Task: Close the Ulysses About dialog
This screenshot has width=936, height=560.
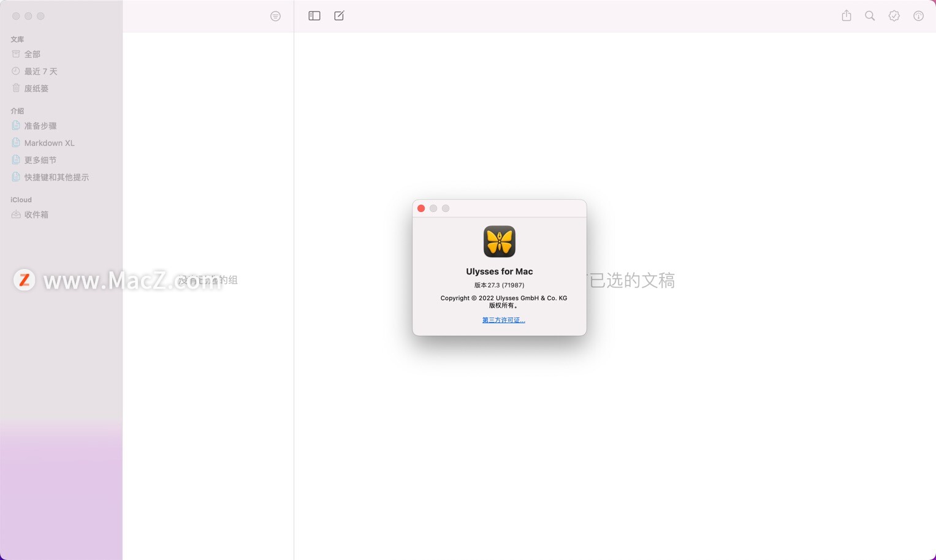Action: [x=421, y=208]
